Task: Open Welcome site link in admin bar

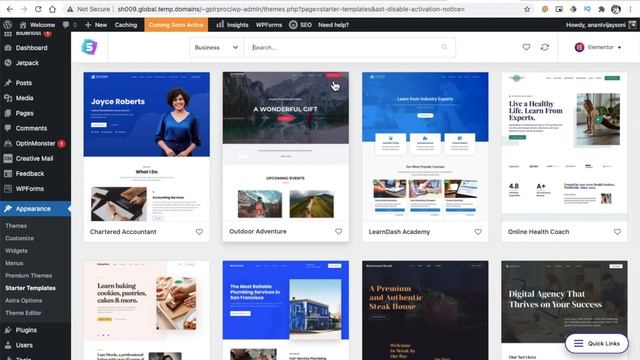Action: 37,25
